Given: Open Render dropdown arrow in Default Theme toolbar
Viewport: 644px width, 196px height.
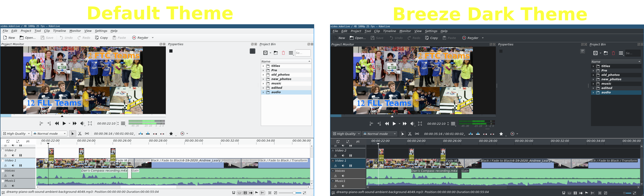Looking at the screenshot, I should click(153, 38).
